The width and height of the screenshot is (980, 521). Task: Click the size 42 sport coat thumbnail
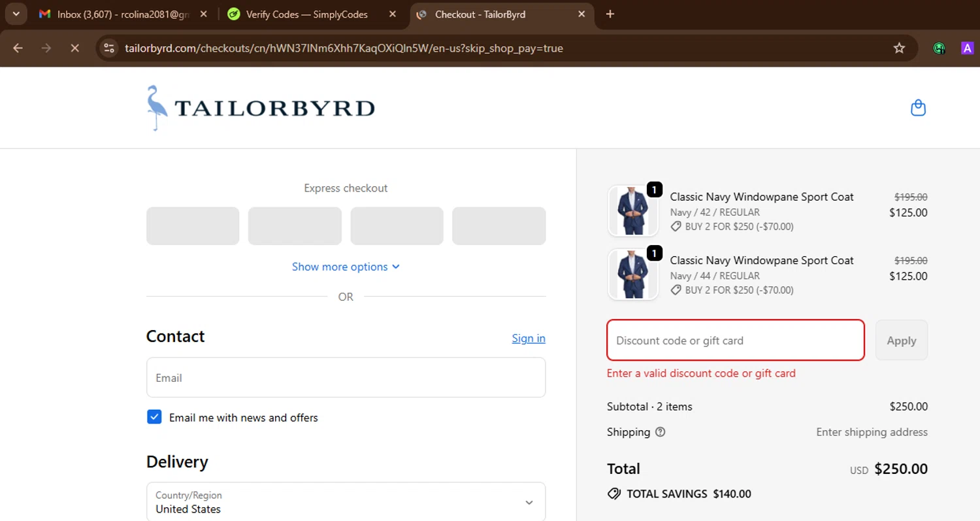coord(632,210)
